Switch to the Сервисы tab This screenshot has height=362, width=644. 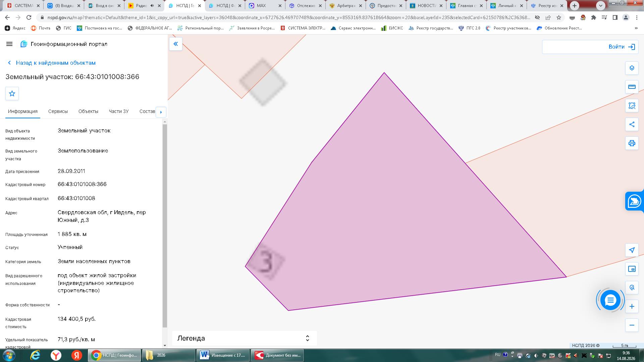[58, 111]
